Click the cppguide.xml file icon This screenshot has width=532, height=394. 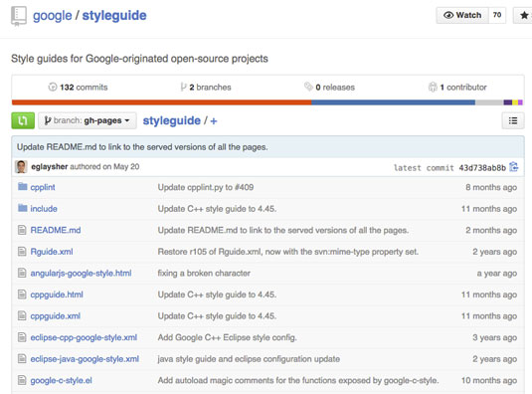coord(22,315)
